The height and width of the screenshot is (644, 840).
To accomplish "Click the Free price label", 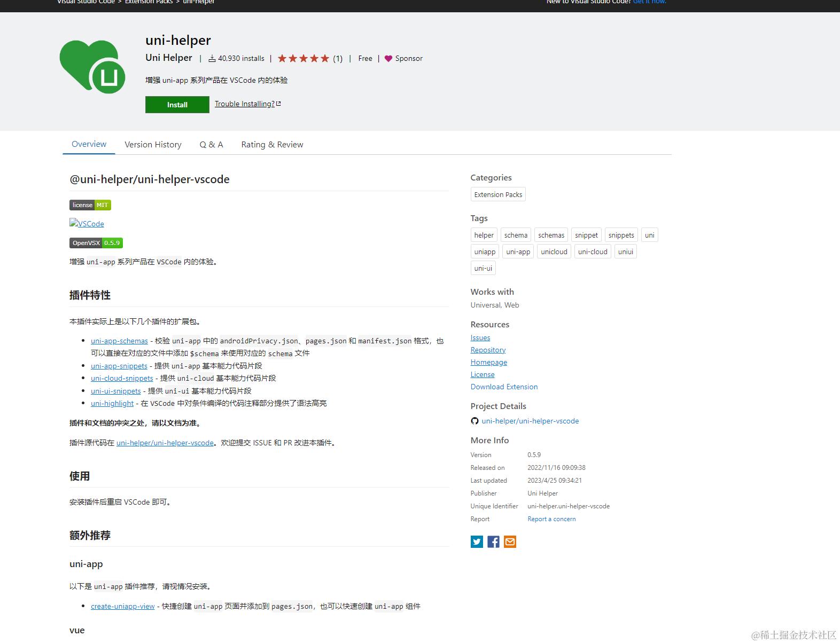I will (x=365, y=58).
